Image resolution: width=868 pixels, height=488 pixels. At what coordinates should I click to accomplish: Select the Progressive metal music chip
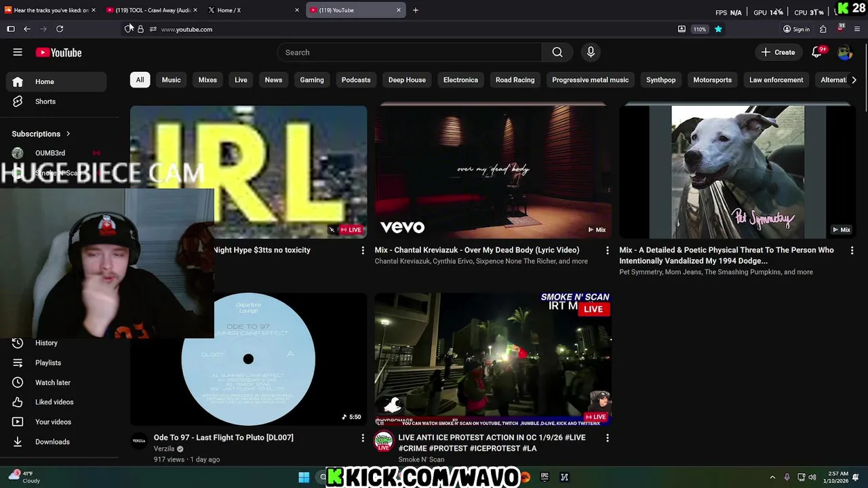coord(590,80)
